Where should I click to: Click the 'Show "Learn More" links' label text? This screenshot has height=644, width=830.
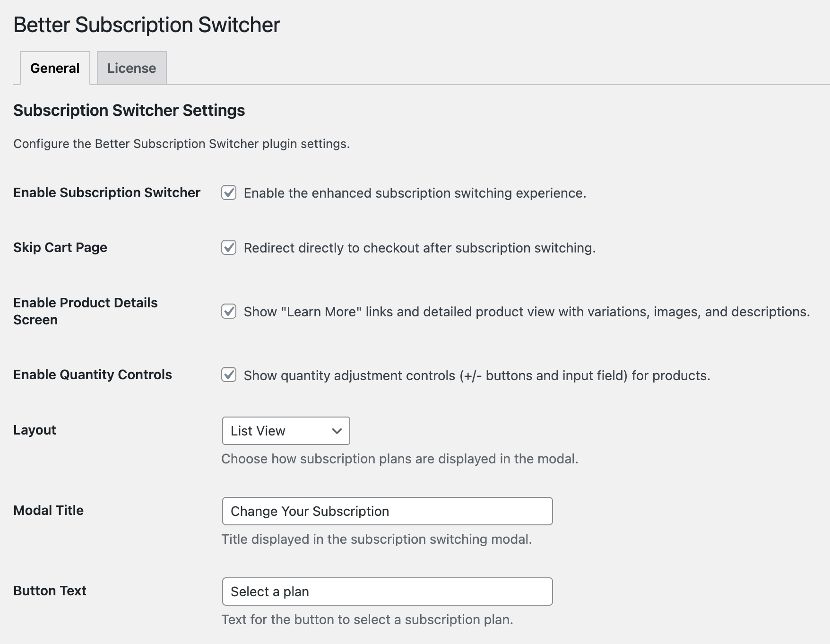click(x=527, y=312)
